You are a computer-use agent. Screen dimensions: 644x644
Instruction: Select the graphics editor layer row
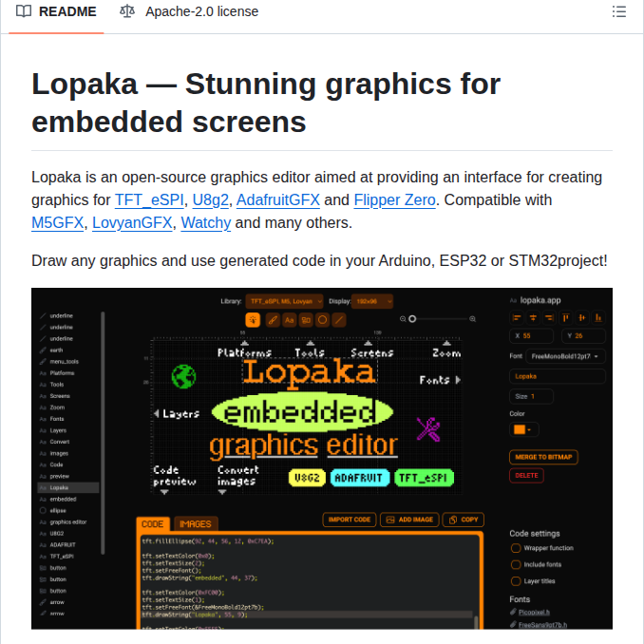coord(69,522)
